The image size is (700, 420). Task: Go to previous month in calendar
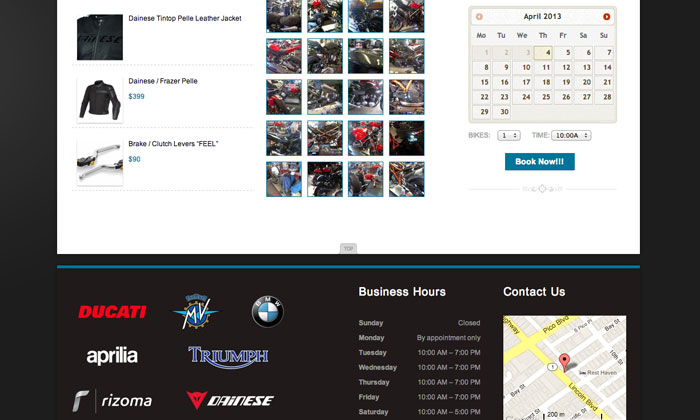pos(479,17)
